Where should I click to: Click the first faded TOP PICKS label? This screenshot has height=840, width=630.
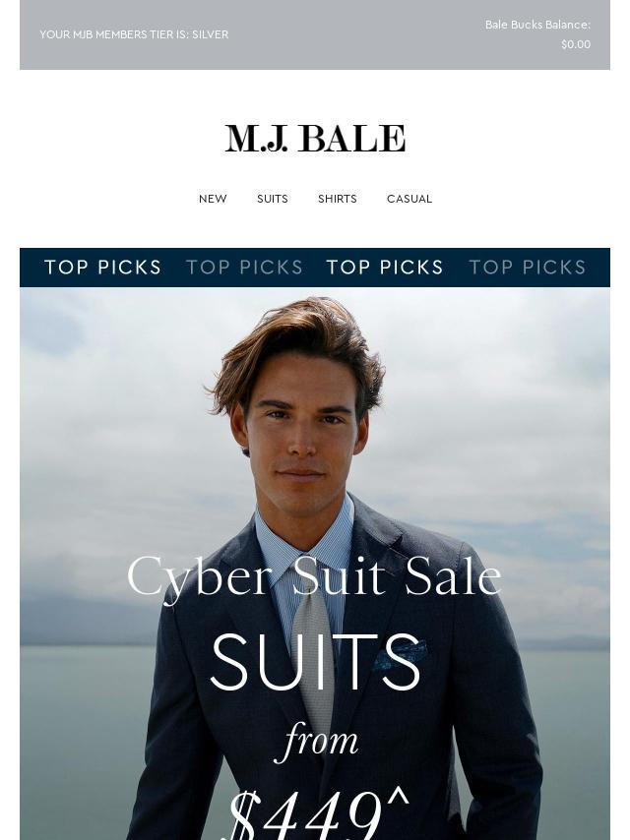point(244,267)
